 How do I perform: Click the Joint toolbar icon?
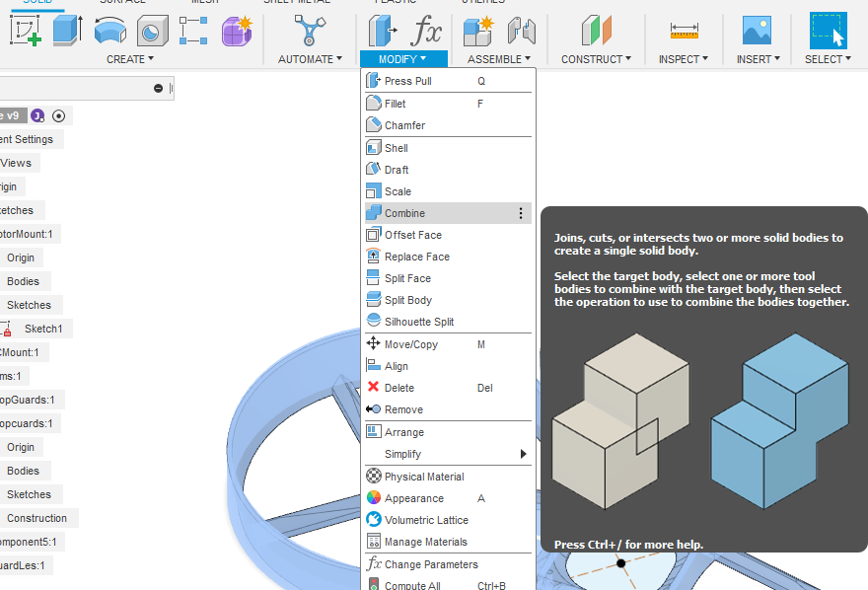tap(521, 31)
